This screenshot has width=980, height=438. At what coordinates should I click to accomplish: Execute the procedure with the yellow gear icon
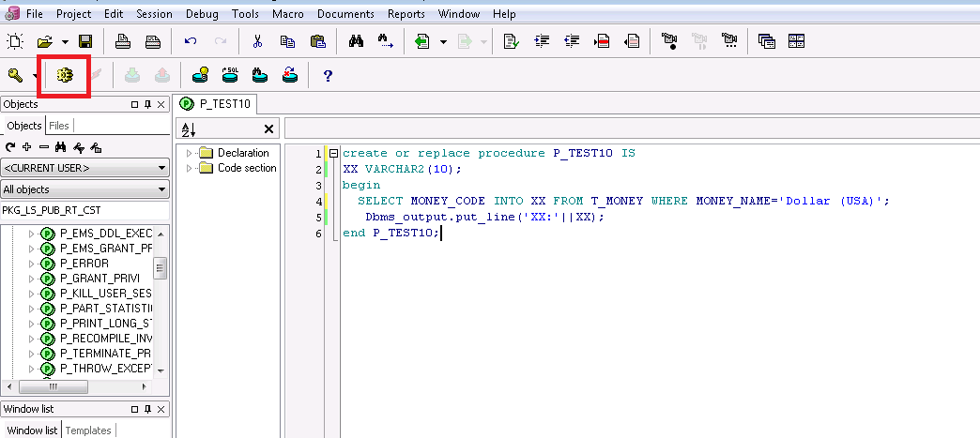[x=65, y=76]
